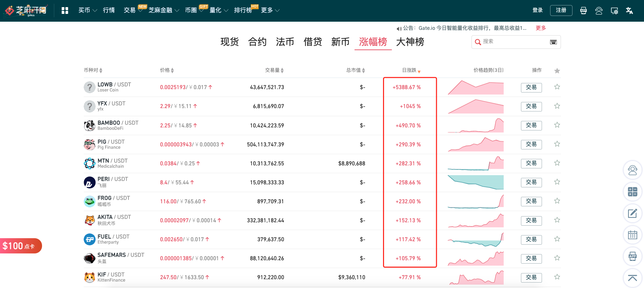Open the calendar floating icon

(632, 235)
